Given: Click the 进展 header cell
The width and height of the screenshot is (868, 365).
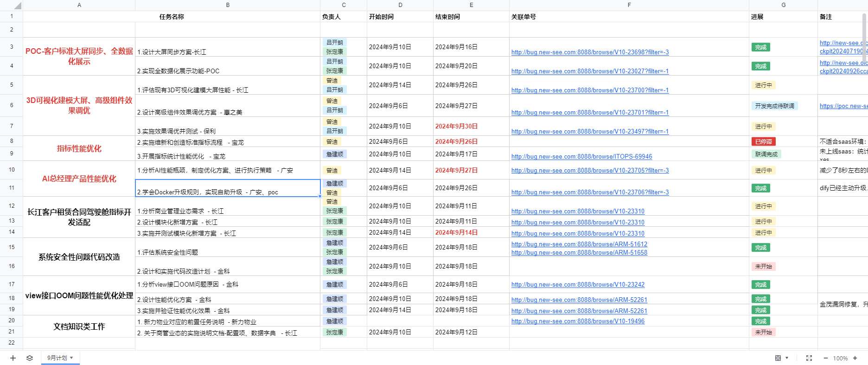Looking at the screenshot, I should [783, 17].
